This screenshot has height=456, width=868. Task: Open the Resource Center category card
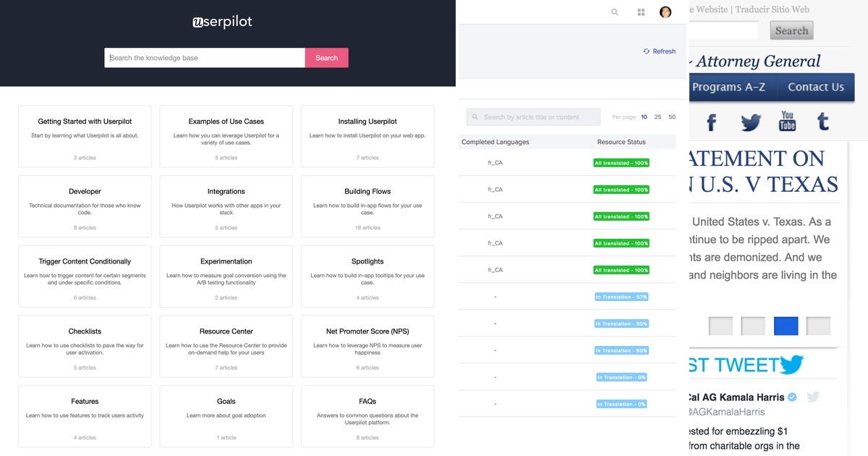tap(226, 346)
